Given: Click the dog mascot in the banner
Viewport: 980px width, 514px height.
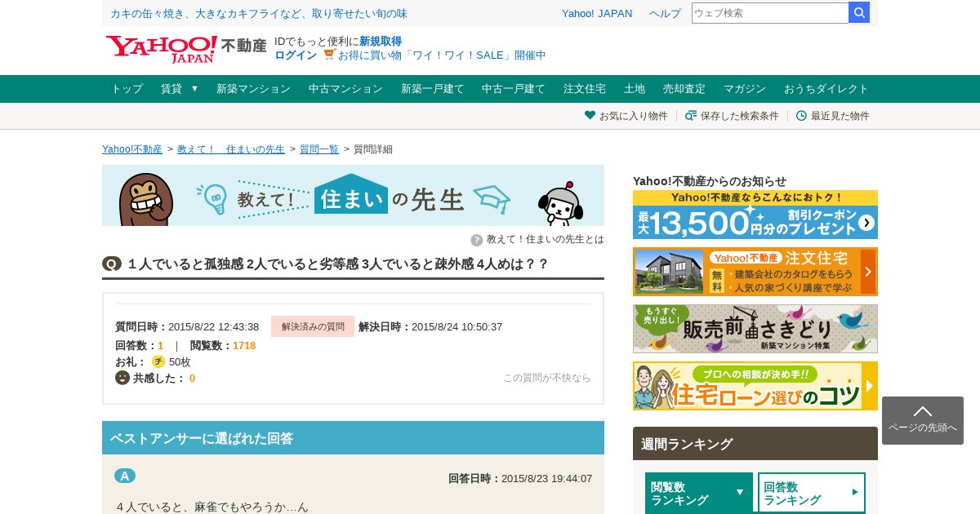Looking at the screenshot, I should click(x=560, y=204).
